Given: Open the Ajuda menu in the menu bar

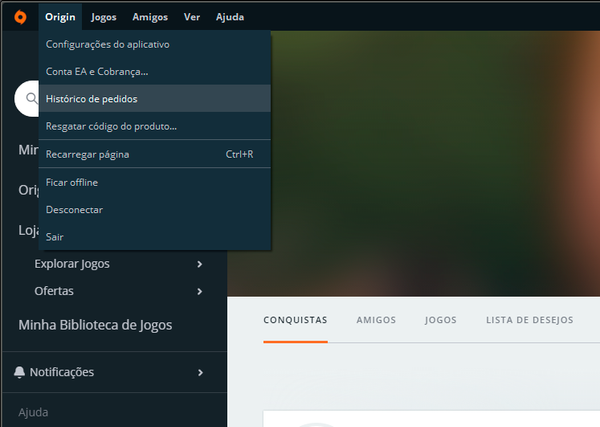Looking at the screenshot, I should coord(230,17).
